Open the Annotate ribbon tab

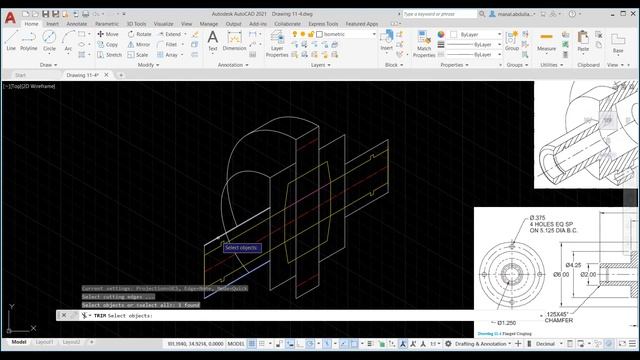(77, 24)
